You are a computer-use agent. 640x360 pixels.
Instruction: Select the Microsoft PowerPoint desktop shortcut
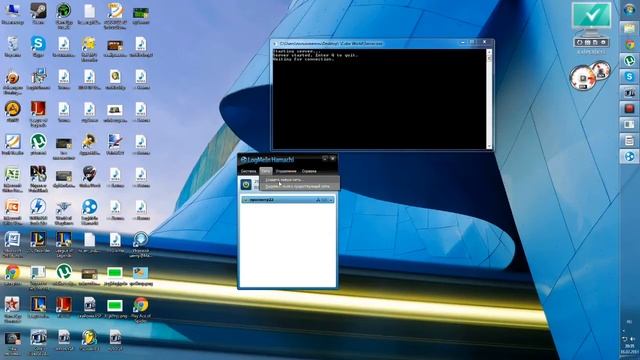pyautogui.click(x=12, y=211)
